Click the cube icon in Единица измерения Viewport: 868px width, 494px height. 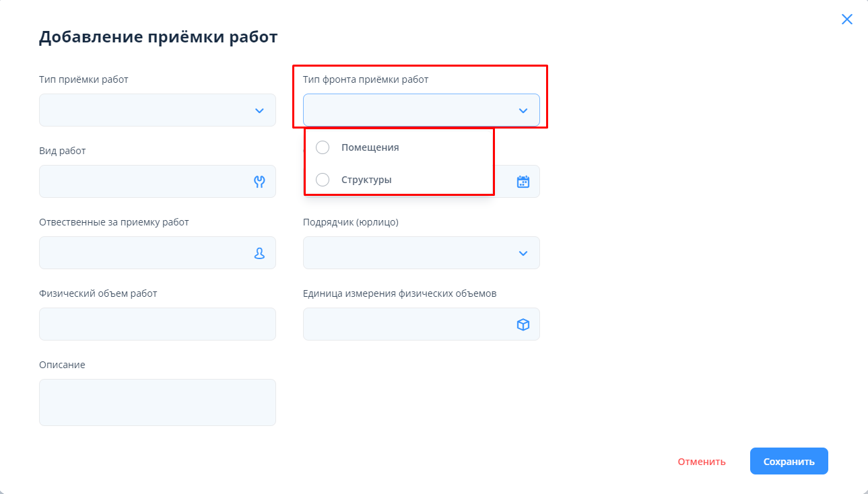(x=523, y=324)
